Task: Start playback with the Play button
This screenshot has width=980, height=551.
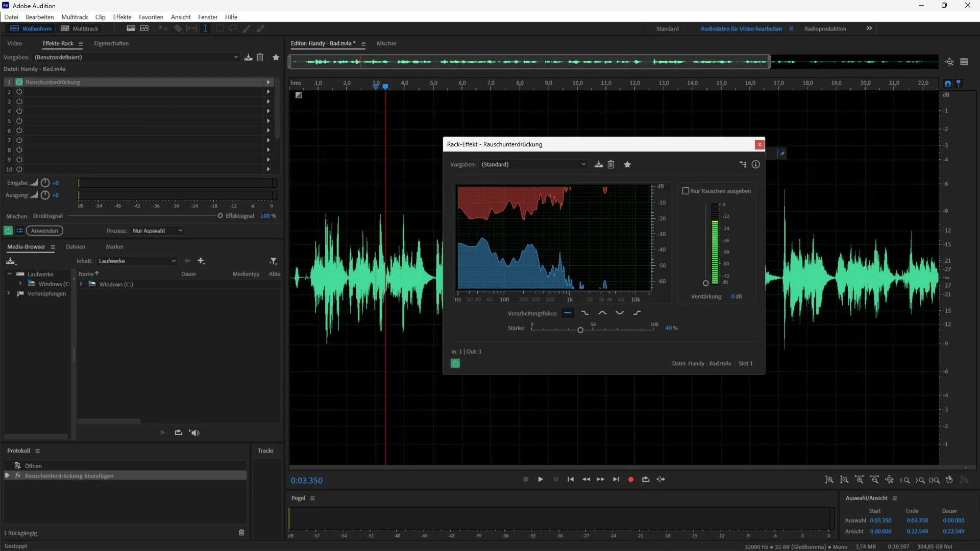Action: pyautogui.click(x=541, y=480)
